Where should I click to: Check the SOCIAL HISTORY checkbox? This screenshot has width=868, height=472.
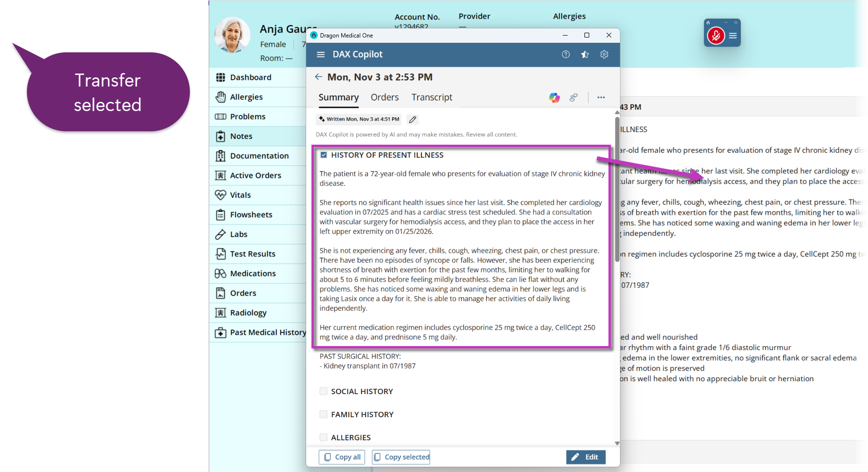tap(323, 391)
